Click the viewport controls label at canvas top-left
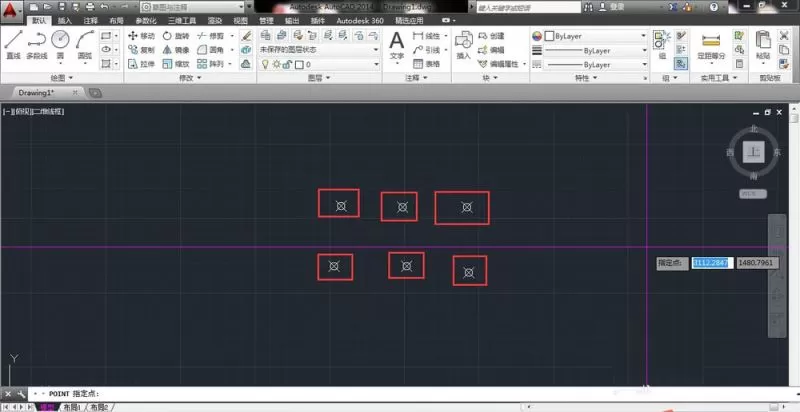The image size is (800, 412). coord(34,112)
